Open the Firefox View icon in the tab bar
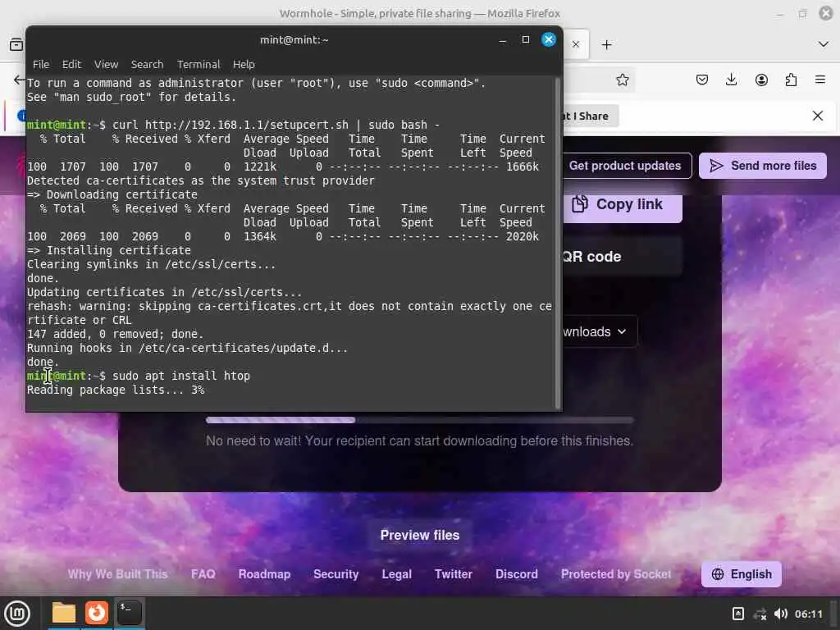Image resolution: width=840 pixels, height=630 pixels. click(x=16, y=44)
